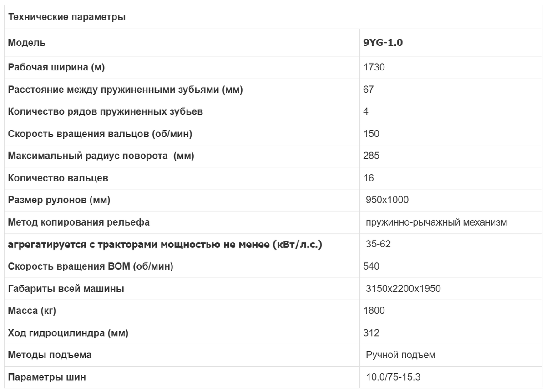Select the turning radius value 285

371,156
